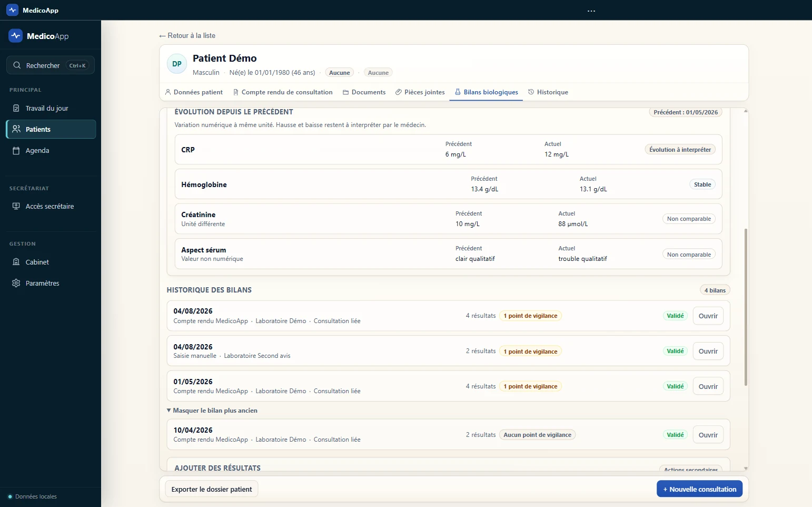The width and height of the screenshot is (812, 507).
Task: Click the Accès secrétaire monitor icon
Action: [16, 206]
